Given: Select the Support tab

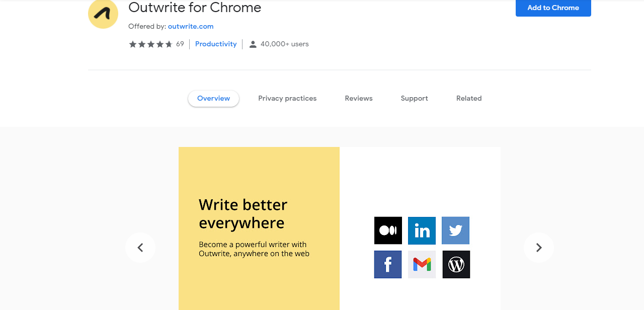Looking at the screenshot, I should (414, 98).
